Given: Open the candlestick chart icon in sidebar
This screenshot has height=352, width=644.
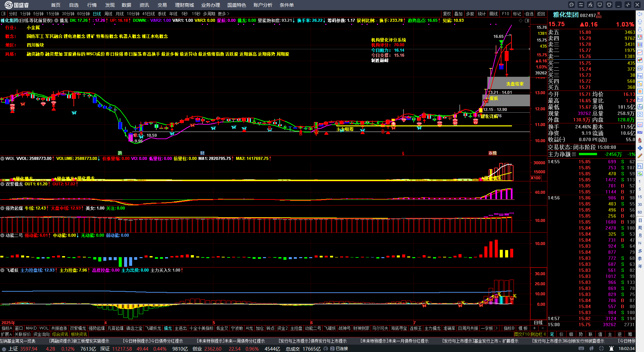Looking at the screenshot, I should 640,60.
